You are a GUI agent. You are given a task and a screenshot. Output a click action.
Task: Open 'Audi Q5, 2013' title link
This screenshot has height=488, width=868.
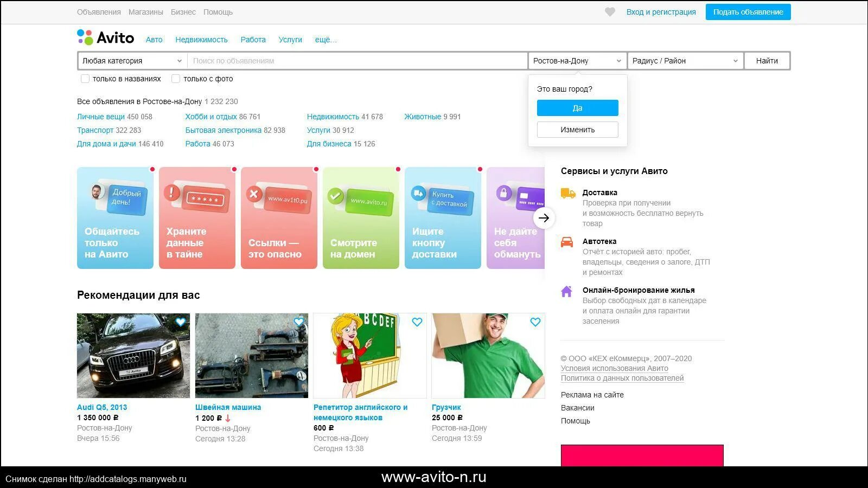click(102, 407)
